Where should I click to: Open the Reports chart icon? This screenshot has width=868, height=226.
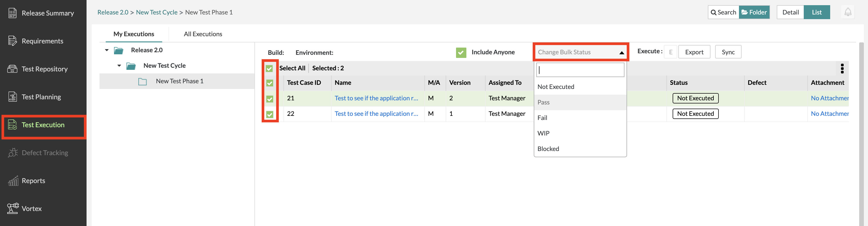pyautogui.click(x=13, y=181)
